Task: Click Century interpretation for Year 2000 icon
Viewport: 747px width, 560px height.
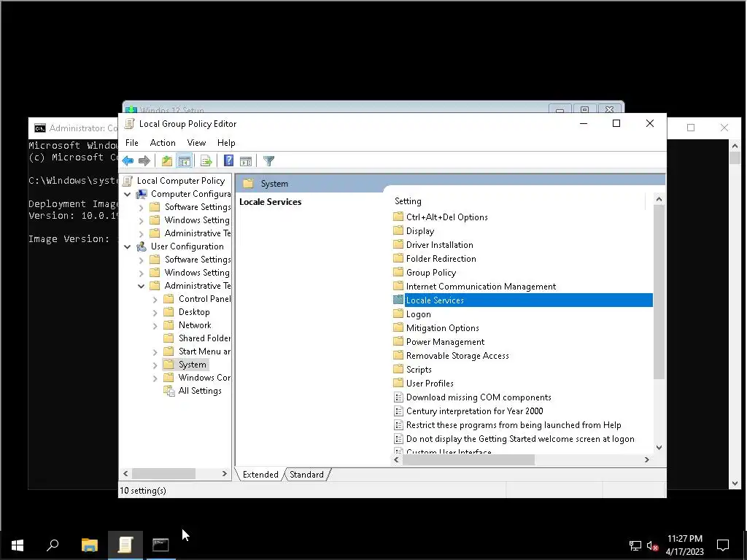Action: click(x=398, y=411)
